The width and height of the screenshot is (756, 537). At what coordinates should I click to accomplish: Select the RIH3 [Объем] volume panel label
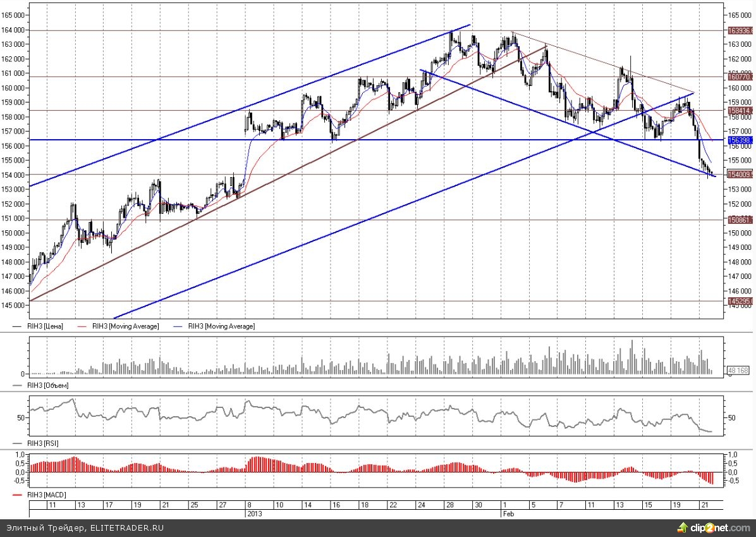(47, 385)
